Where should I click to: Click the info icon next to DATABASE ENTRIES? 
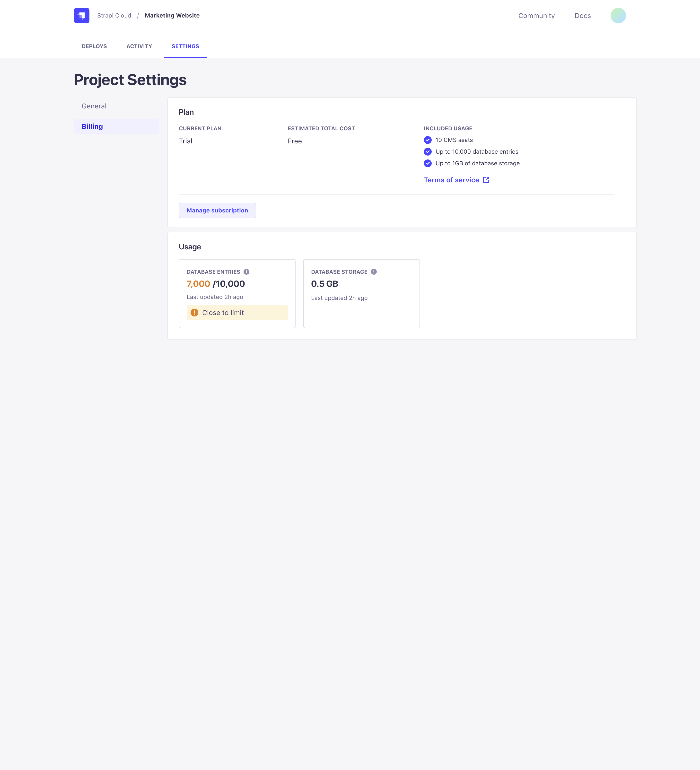tap(246, 271)
